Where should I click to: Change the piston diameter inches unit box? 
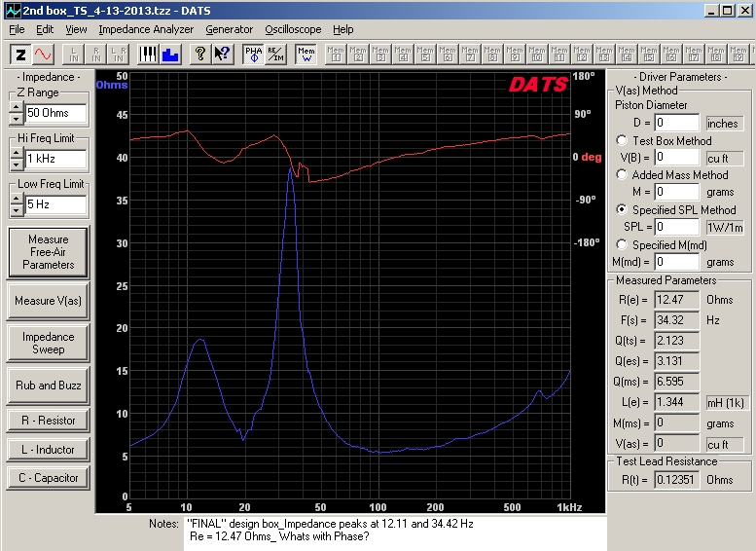point(724,124)
